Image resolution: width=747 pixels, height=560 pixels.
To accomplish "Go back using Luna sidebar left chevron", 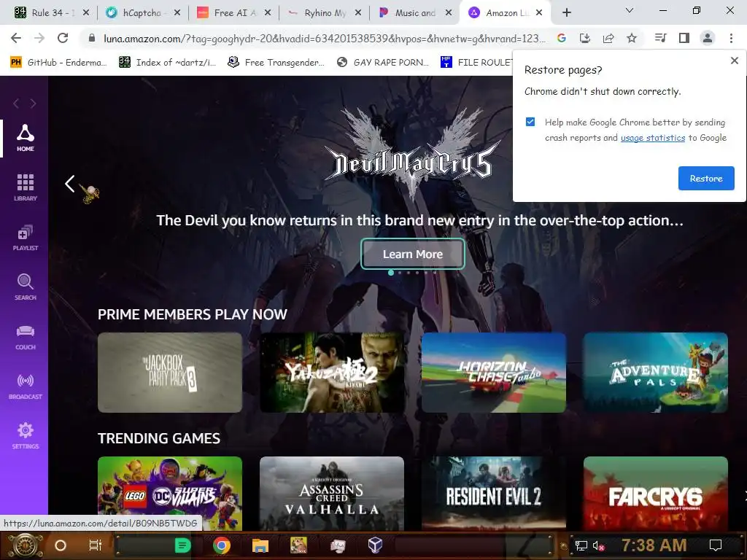I will [x=16, y=104].
